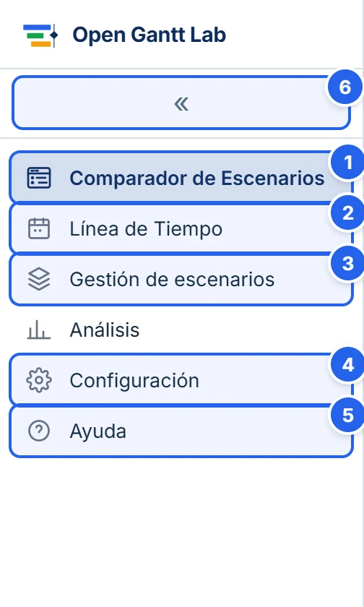Go to Línea de Tiempo
The height and width of the screenshot is (607, 364).
[181, 228]
